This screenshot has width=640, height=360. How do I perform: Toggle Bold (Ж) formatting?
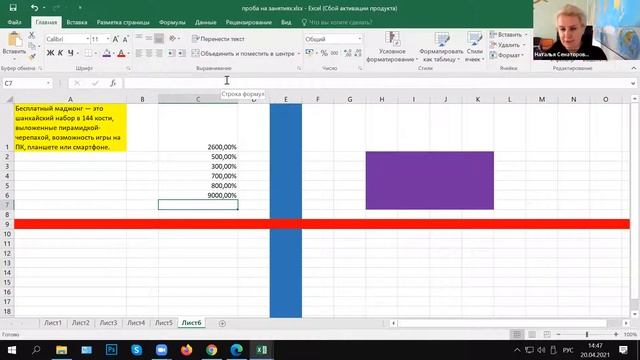click(50, 53)
